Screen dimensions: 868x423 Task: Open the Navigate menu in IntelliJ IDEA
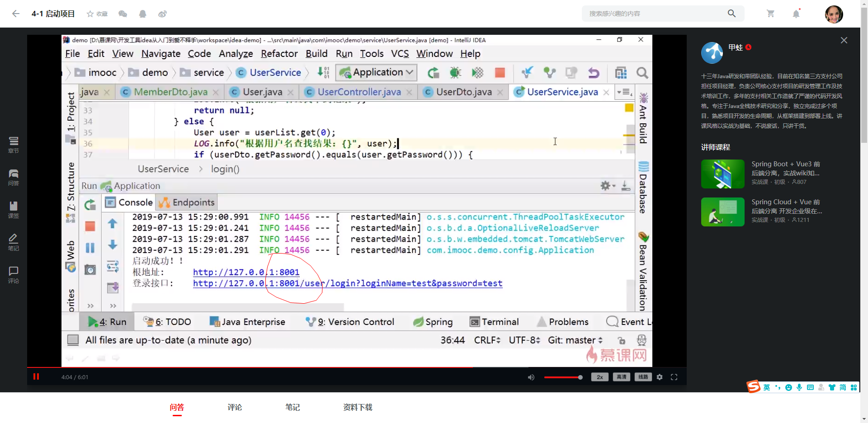coord(161,54)
